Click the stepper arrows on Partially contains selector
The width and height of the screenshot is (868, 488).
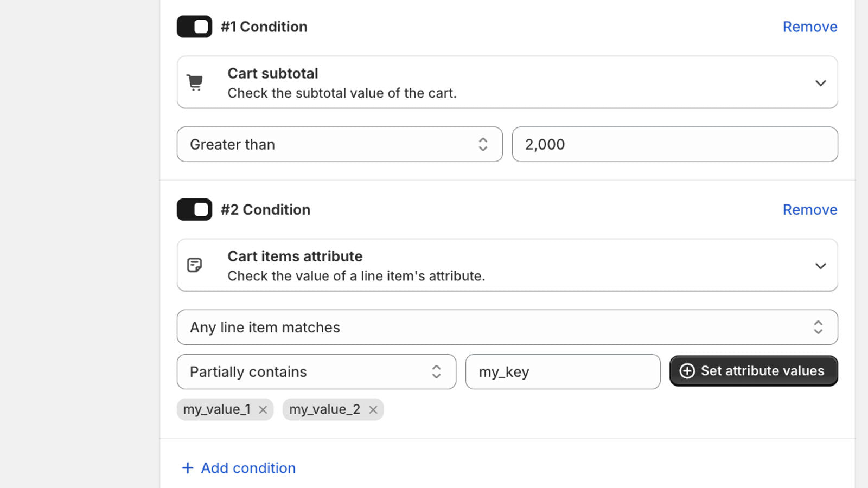[x=437, y=371]
